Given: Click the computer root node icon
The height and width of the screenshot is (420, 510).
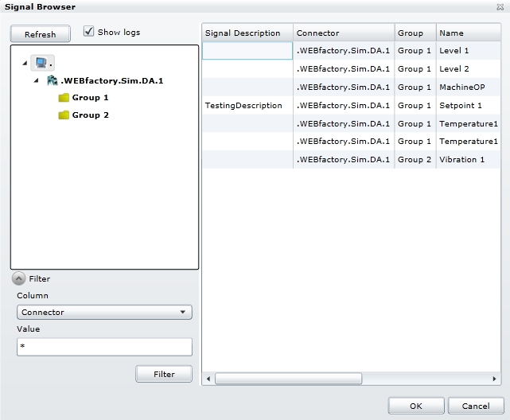Looking at the screenshot, I should point(41,61).
